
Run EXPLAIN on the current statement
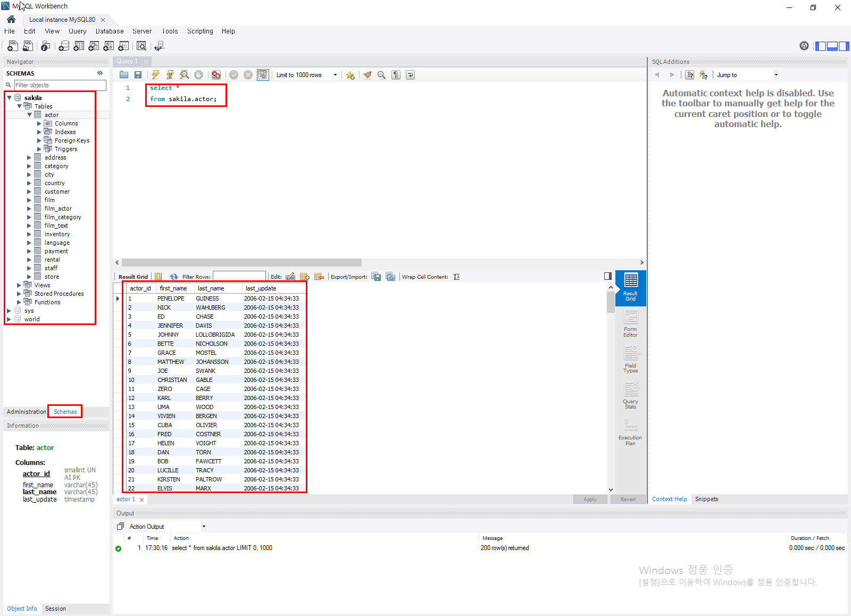184,75
